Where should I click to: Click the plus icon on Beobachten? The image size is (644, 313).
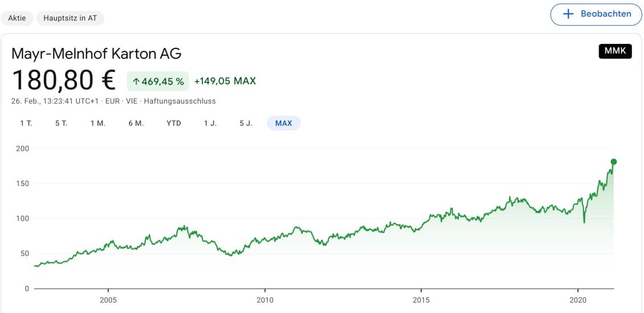click(568, 14)
